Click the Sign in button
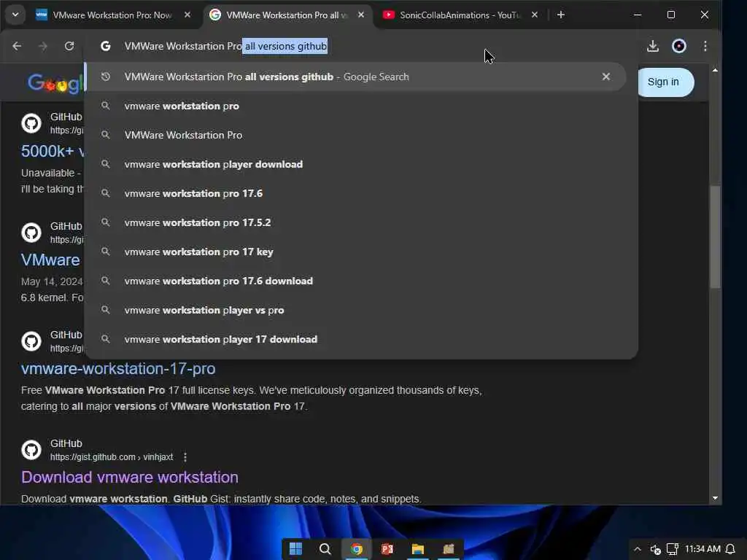This screenshot has width=747, height=560. point(665,82)
